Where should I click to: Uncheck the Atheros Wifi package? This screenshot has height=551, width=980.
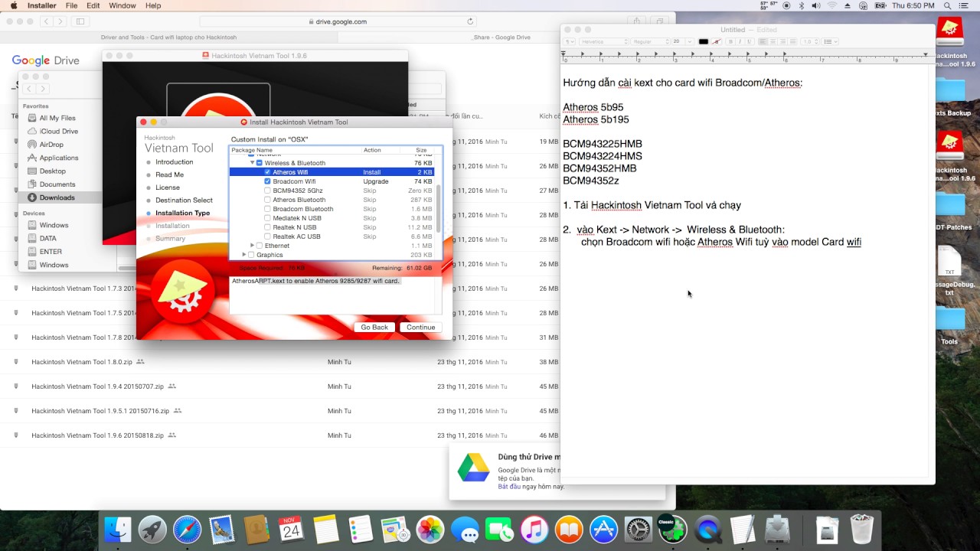coord(267,172)
